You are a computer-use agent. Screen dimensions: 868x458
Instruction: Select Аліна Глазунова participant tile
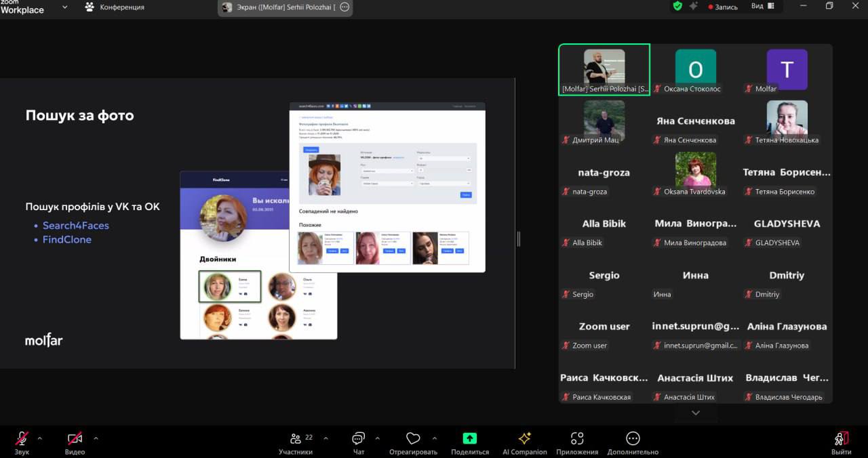pos(787,327)
